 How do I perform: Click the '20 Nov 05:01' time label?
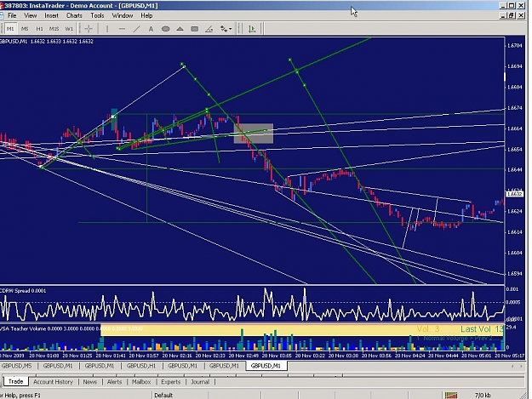tap(476, 356)
